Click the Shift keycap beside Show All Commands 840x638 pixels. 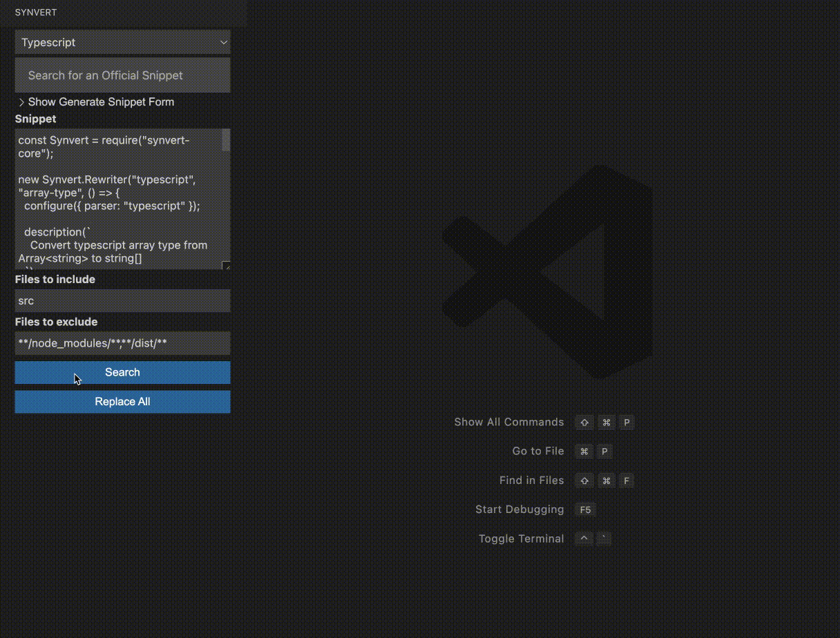pos(584,423)
